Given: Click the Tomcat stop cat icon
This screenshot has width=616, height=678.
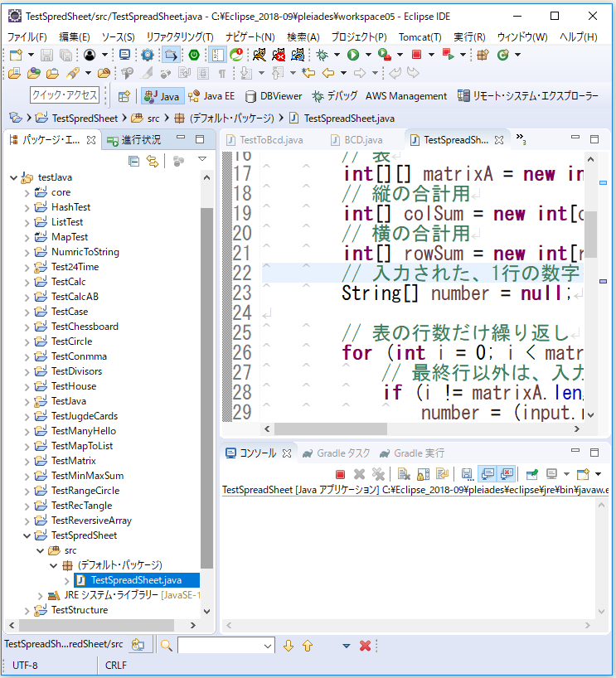Looking at the screenshot, I should click(x=279, y=55).
